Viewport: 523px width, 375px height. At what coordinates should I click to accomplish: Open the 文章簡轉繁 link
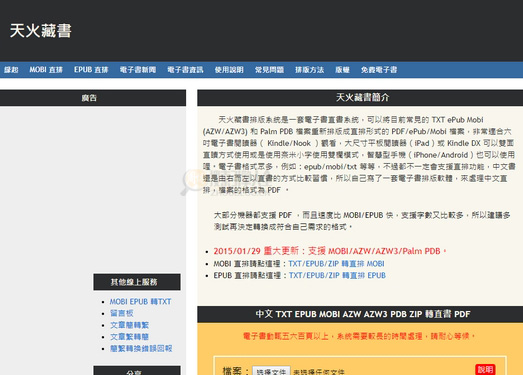click(x=129, y=325)
